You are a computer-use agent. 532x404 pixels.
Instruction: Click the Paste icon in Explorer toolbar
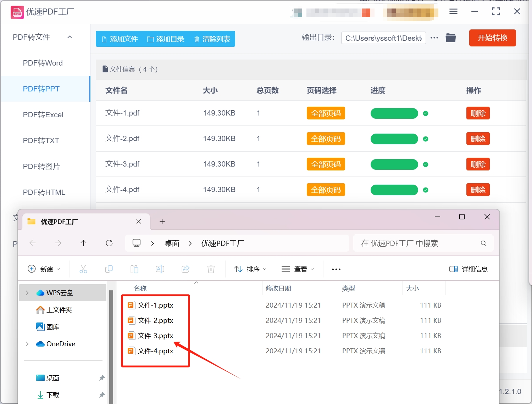point(134,269)
